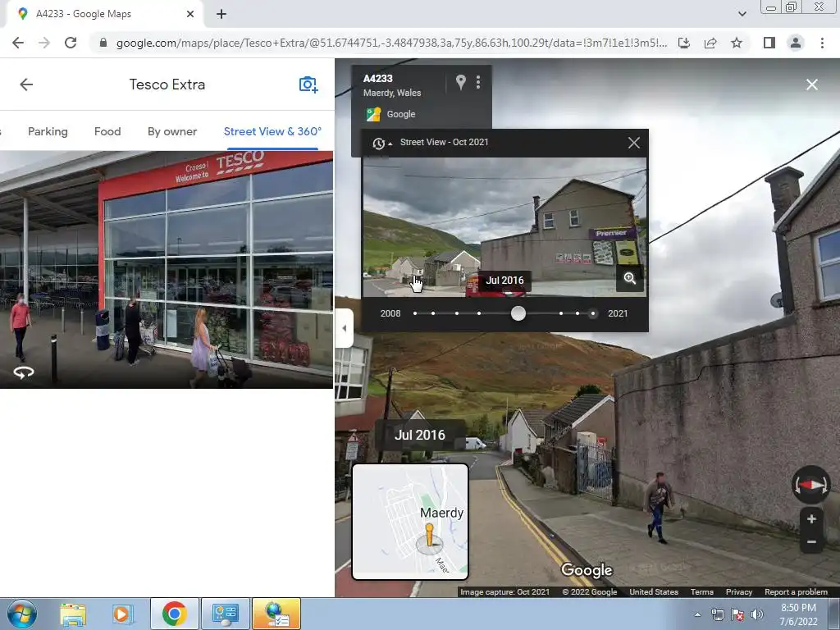The image size is (840, 630).
Task: Click the Privacy link
Action: tap(739, 592)
